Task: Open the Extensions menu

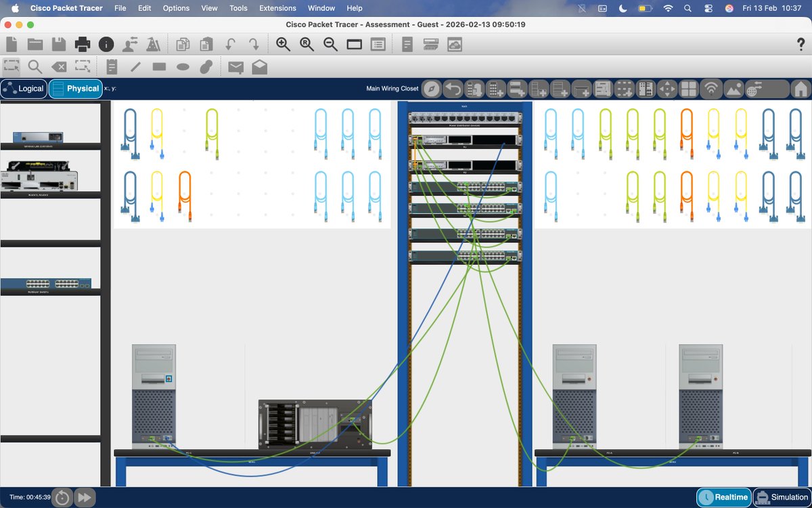Action: pos(277,8)
